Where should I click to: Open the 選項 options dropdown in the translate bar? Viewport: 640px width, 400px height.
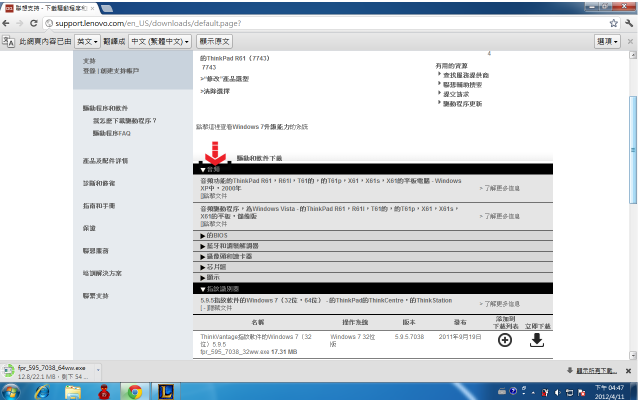(607, 41)
